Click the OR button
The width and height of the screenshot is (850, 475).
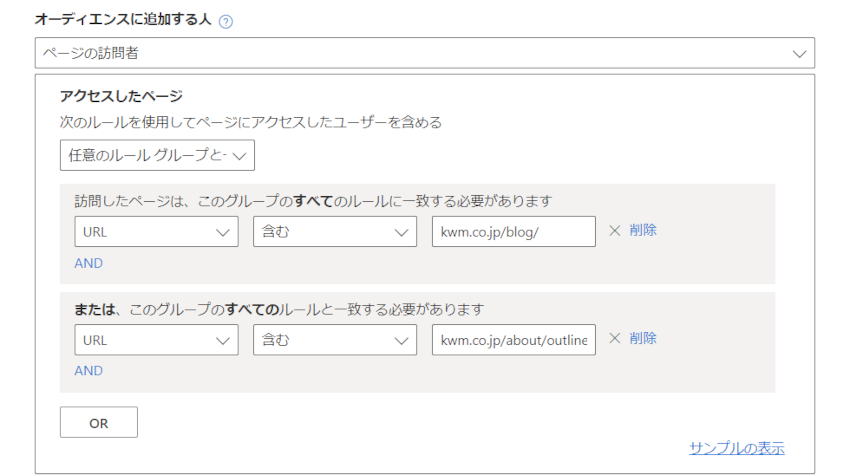pos(99,422)
